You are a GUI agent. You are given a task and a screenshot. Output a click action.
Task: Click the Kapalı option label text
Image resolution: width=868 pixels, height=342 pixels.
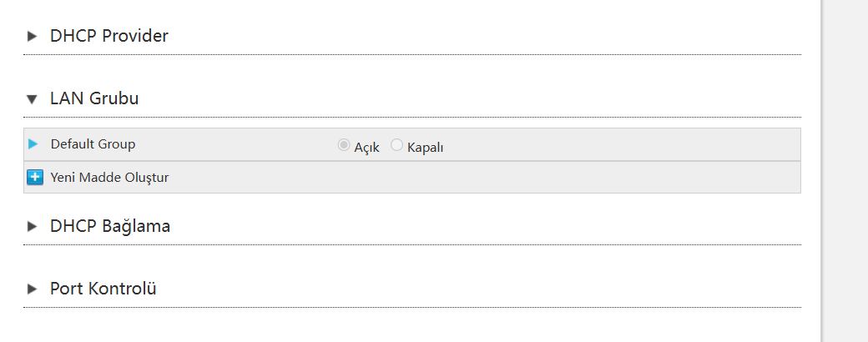[425, 147]
